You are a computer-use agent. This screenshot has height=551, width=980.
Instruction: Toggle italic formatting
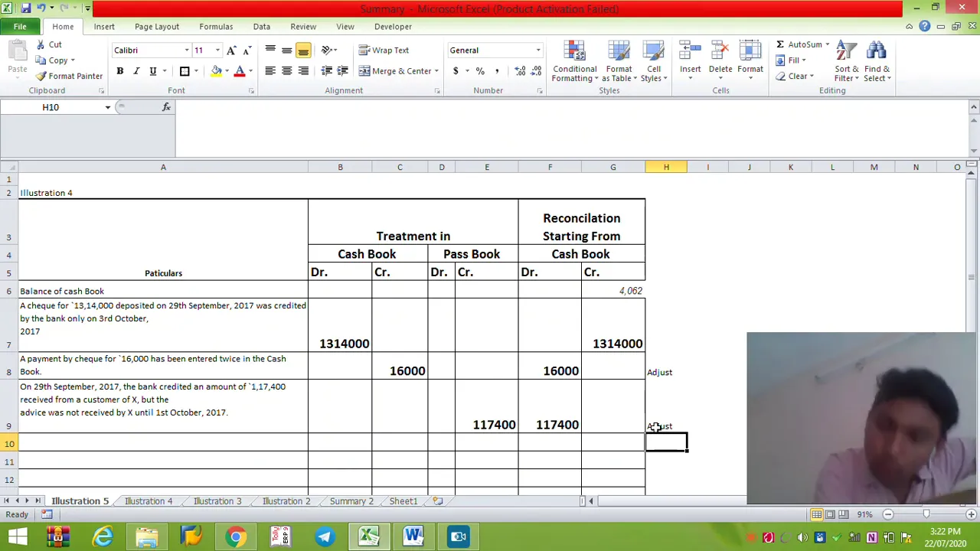pos(136,71)
